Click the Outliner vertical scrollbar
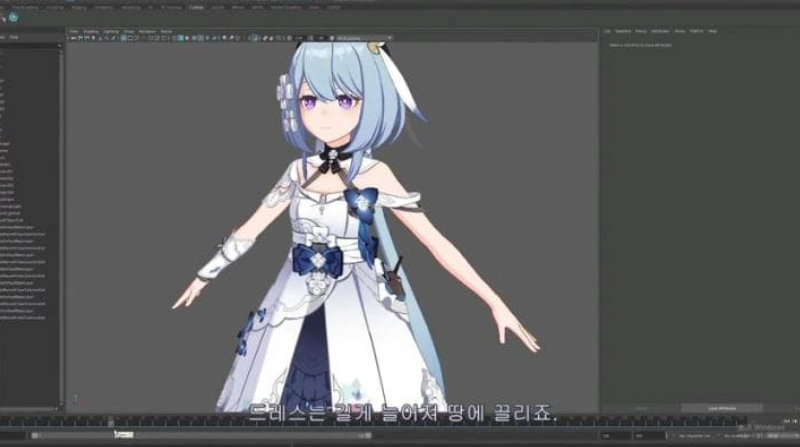 coord(62,225)
